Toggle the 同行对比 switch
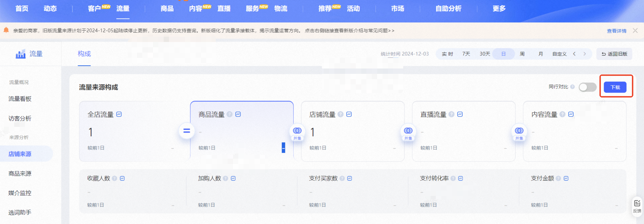This screenshot has height=224, width=644. (587, 87)
